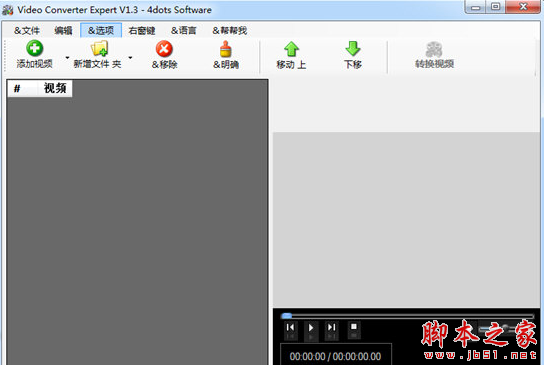
Task: Click the green Add Video (添加视频) icon
Action: pos(34,49)
